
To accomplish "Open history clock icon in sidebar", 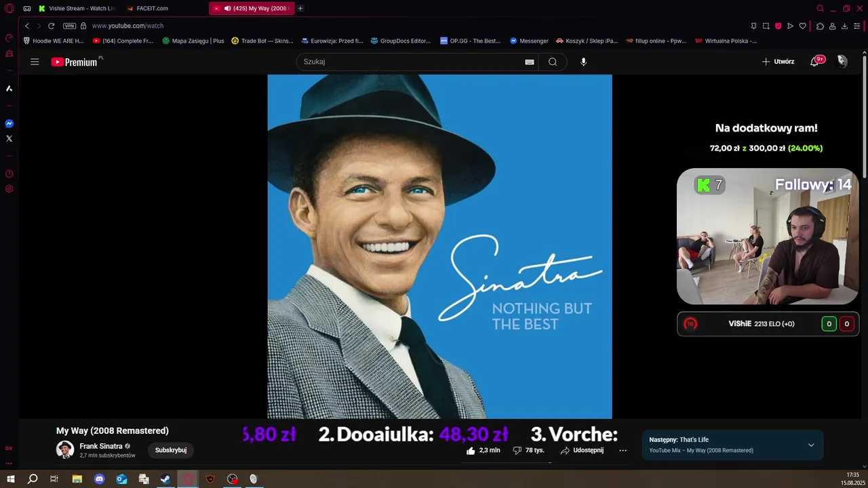I will 9,174.
